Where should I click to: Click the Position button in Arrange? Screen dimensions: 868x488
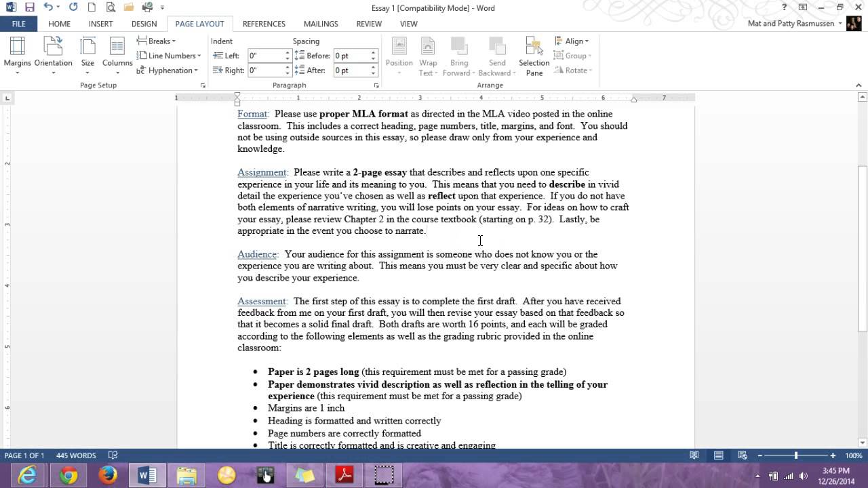(399, 56)
